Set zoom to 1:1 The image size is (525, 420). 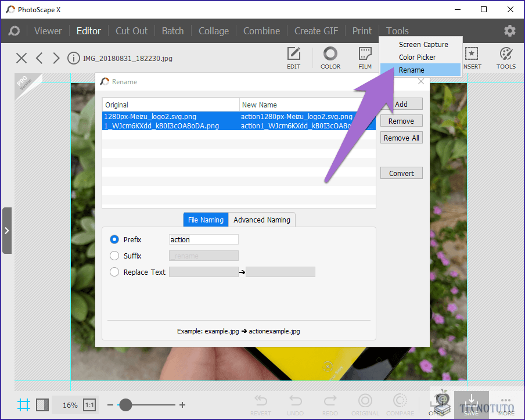pos(89,405)
